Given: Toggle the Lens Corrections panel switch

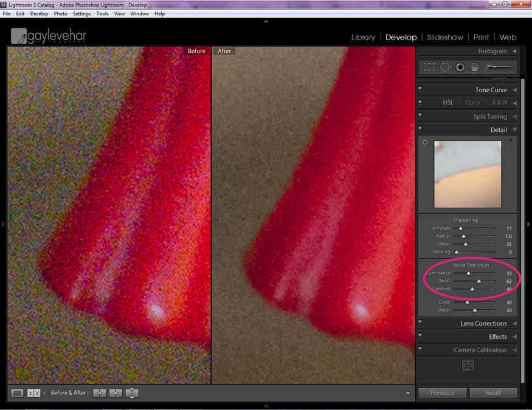Looking at the screenshot, I should pyautogui.click(x=420, y=324).
